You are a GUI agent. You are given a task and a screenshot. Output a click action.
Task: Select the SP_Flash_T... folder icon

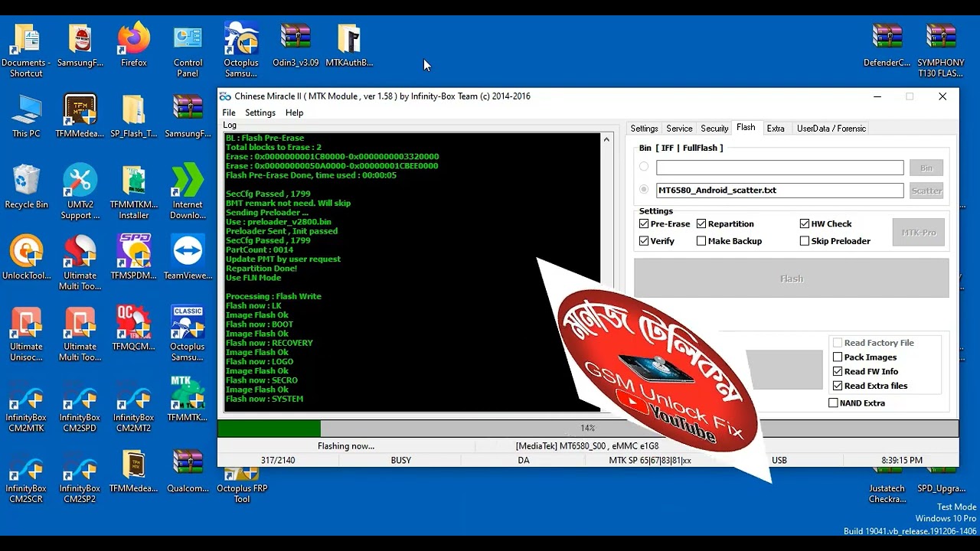coord(134,116)
